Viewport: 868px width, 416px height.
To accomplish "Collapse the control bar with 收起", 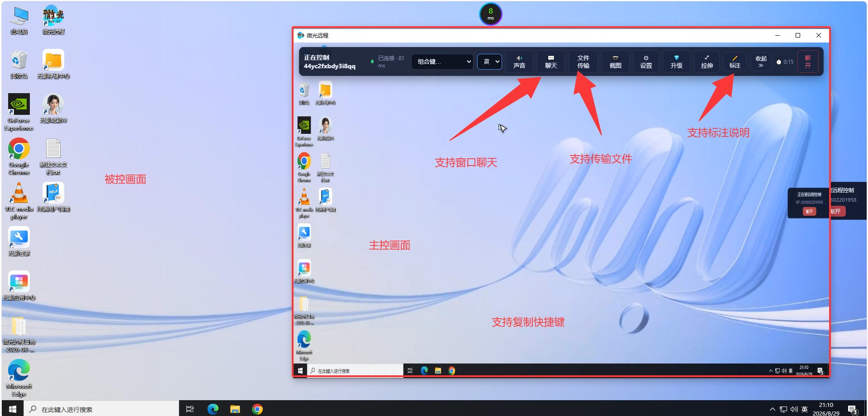I will pyautogui.click(x=761, y=61).
